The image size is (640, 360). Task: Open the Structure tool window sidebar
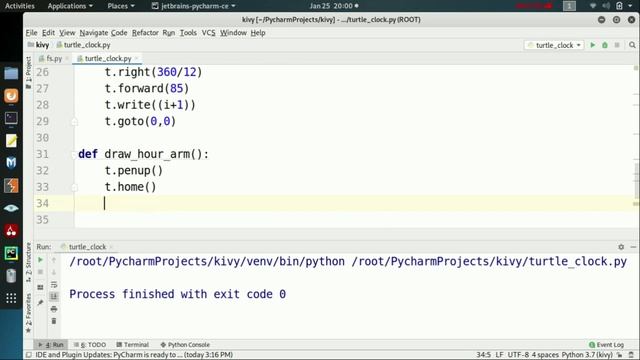pos(28,262)
